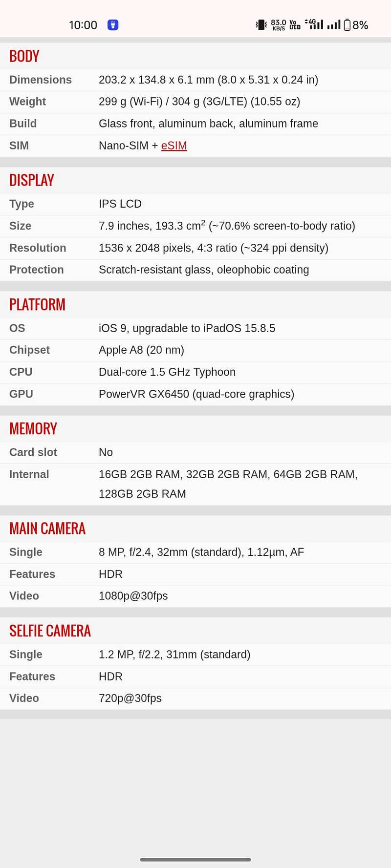Open the Build label link
This screenshot has height=868, width=391.
[23, 124]
